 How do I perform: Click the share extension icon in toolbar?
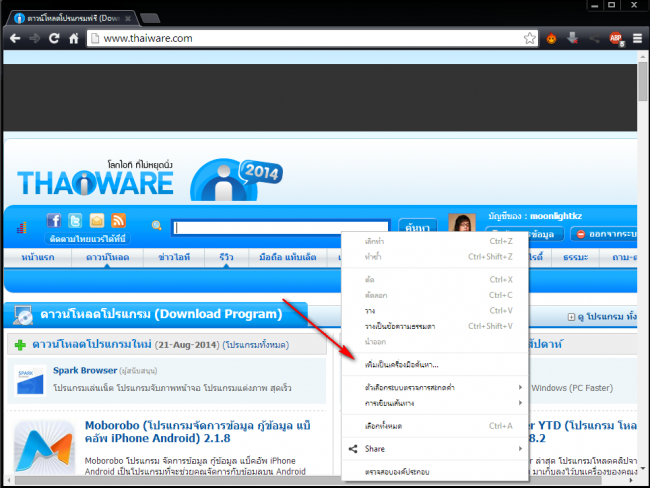[594, 39]
